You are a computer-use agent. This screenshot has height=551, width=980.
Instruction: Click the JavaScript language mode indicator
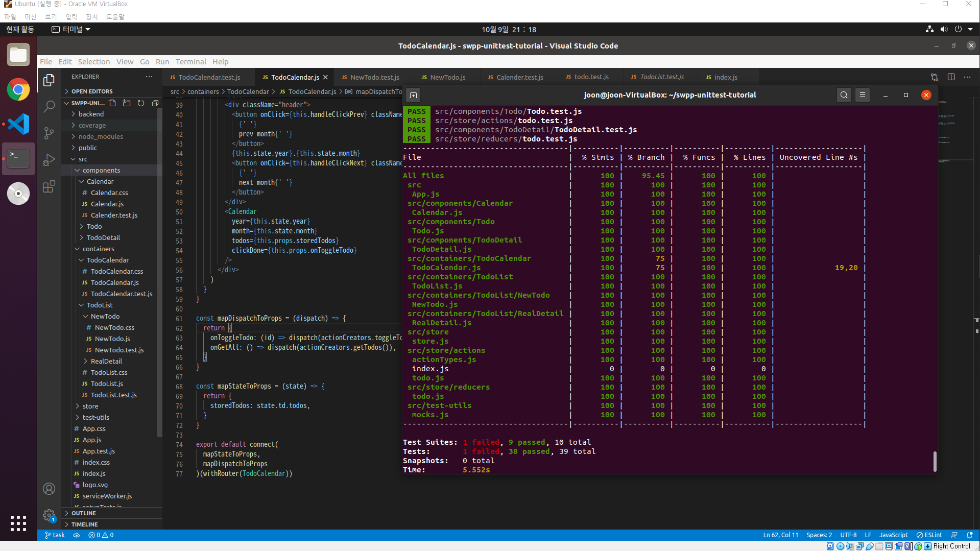pos(893,535)
